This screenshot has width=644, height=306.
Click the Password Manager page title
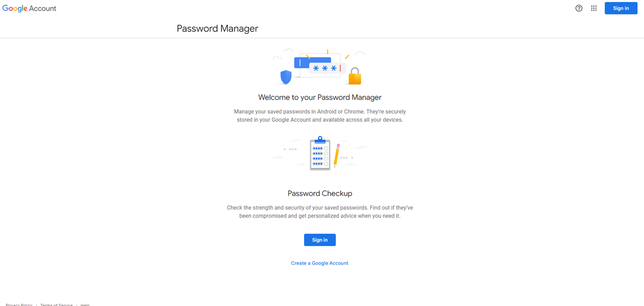[x=217, y=28]
